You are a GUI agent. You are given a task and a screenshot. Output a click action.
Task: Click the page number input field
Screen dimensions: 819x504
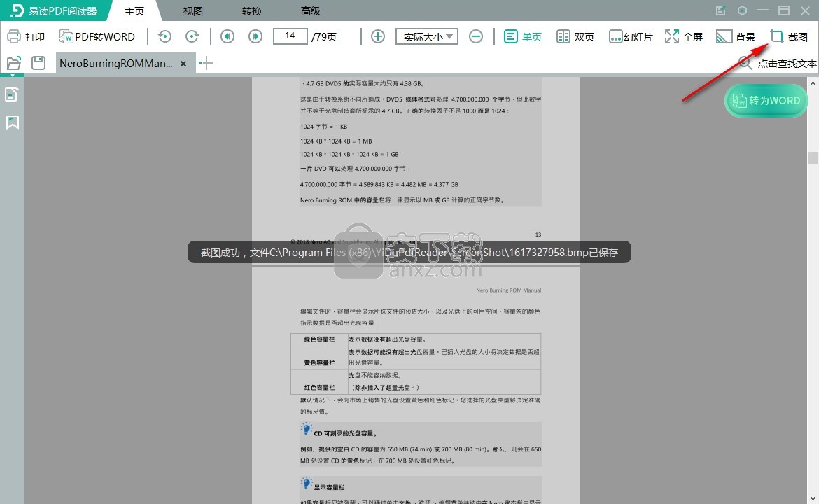pos(290,36)
